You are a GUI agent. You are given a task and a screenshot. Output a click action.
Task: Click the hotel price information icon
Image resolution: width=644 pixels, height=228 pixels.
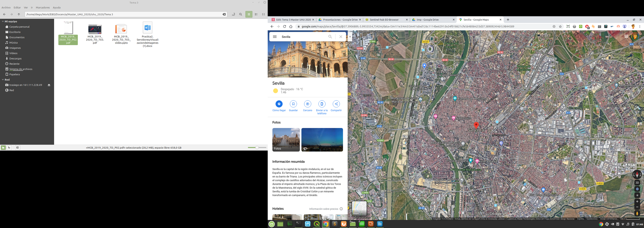point(341,209)
